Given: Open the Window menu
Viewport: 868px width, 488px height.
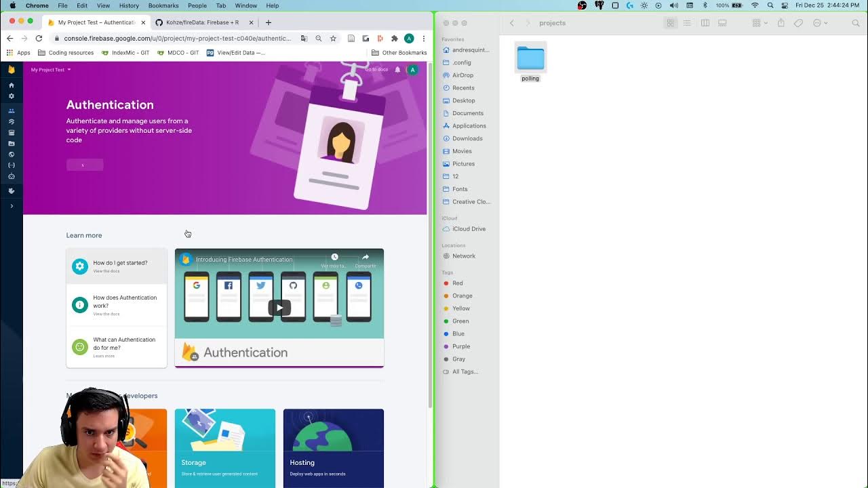Looking at the screenshot, I should point(245,5).
